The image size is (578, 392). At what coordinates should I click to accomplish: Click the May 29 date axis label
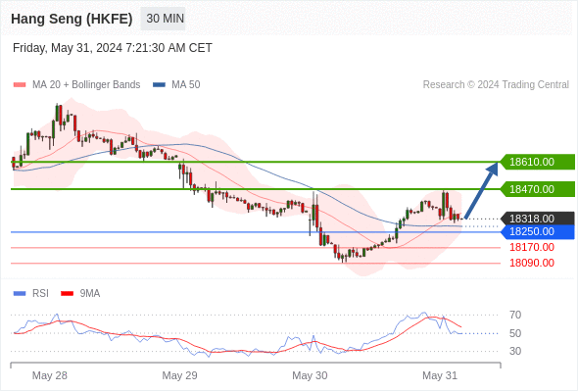[x=180, y=375]
